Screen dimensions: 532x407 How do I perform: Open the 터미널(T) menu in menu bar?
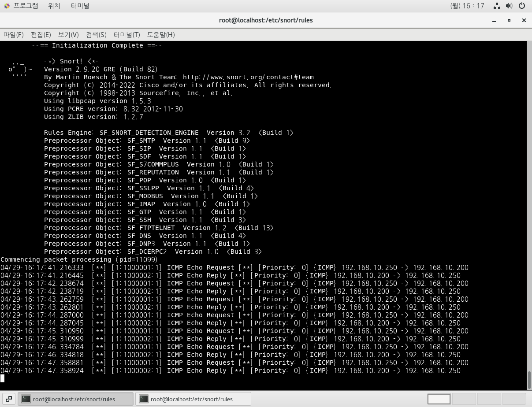click(x=126, y=35)
